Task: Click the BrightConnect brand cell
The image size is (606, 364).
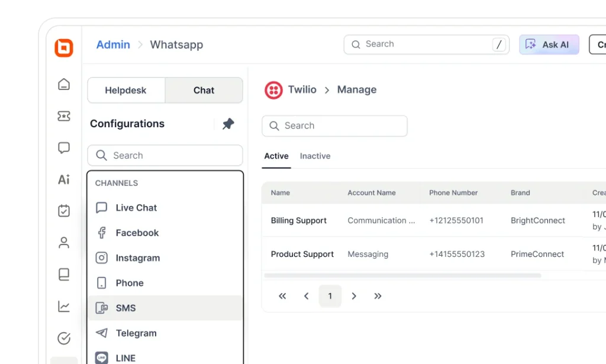Action: (537, 220)
